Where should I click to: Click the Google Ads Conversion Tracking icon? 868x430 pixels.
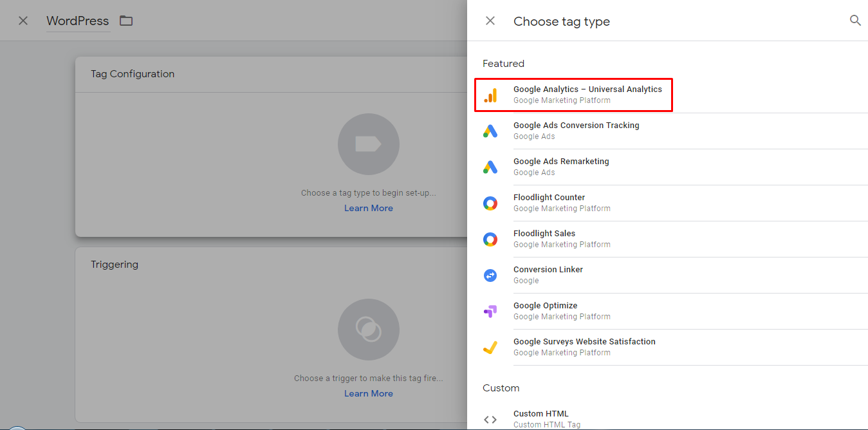(490, 131)
